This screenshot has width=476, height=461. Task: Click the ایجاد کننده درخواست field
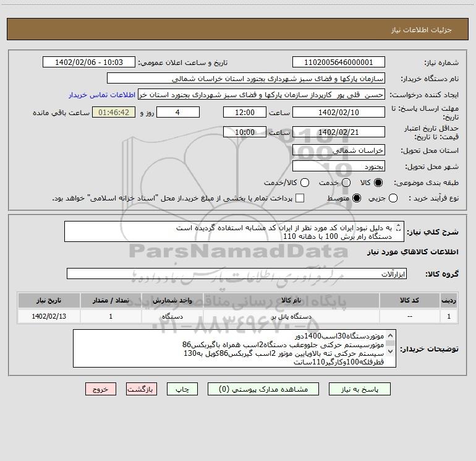point(261,94)
